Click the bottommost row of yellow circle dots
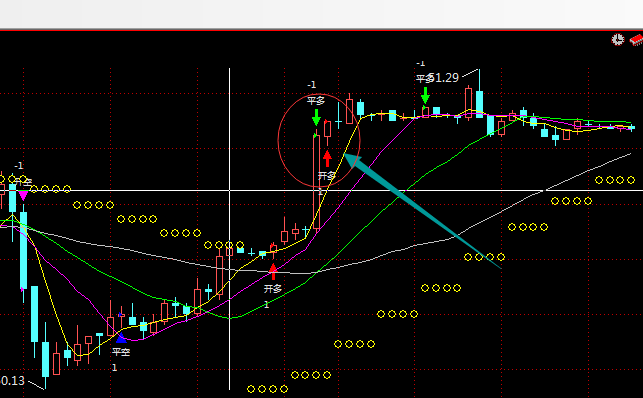 [x=267, y=389]
